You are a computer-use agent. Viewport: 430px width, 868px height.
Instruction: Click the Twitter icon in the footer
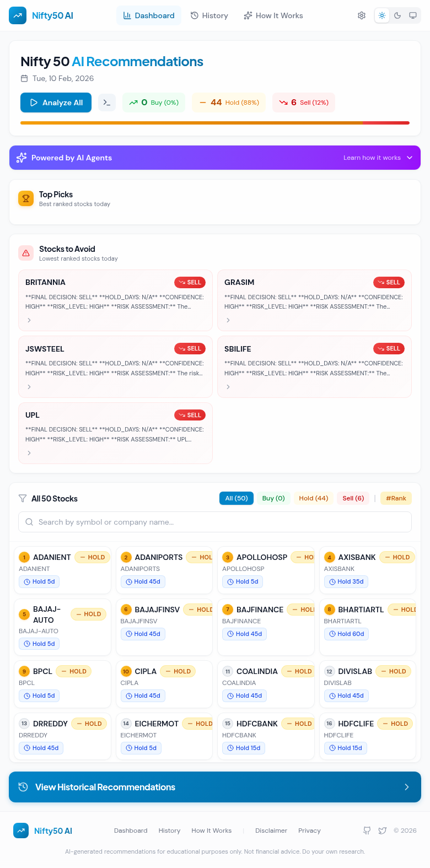[383, 831]
